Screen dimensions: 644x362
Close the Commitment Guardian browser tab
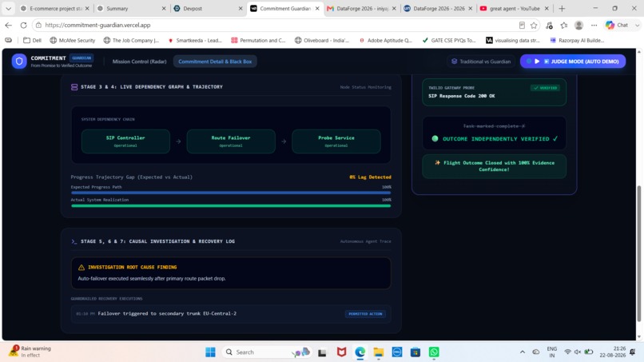click(x=317, y=8)
